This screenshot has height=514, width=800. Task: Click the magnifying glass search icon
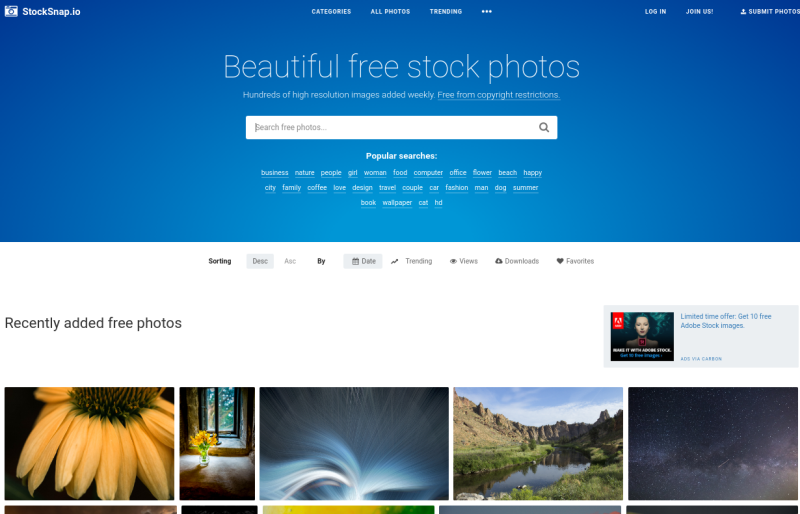(x=544, y=128)
